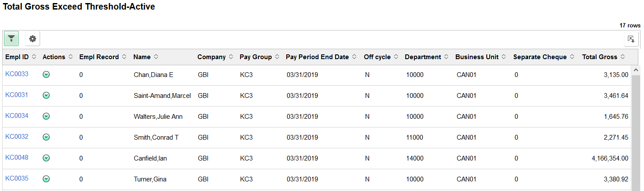Viewport: 644px width, 191px height.
Task: Open employee link KC0033
Action: pos(17,74)
